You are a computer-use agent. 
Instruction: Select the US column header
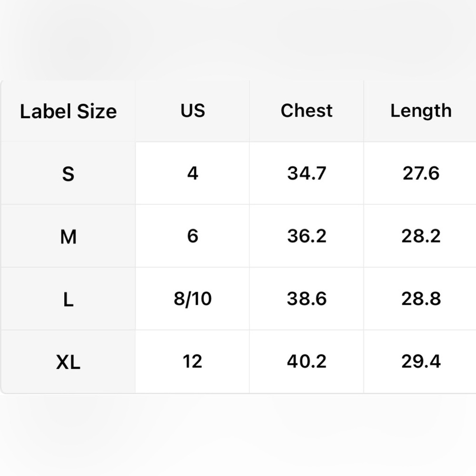click(x=192, y=111)
